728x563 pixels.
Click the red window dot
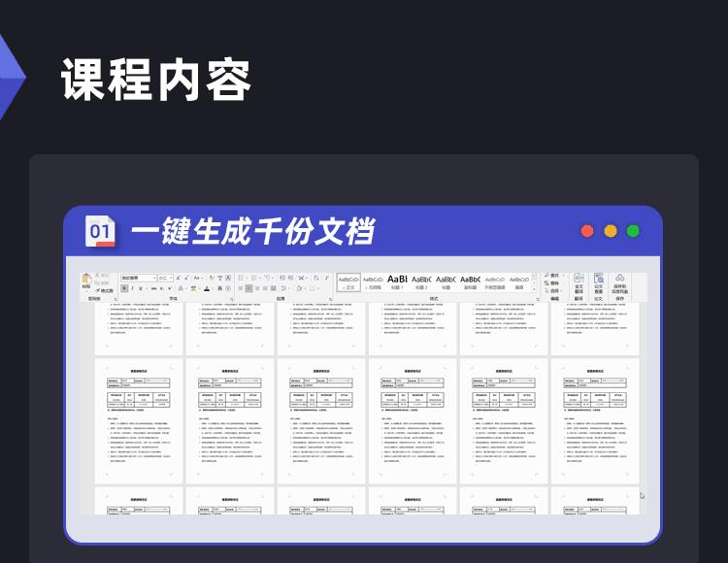587,231
